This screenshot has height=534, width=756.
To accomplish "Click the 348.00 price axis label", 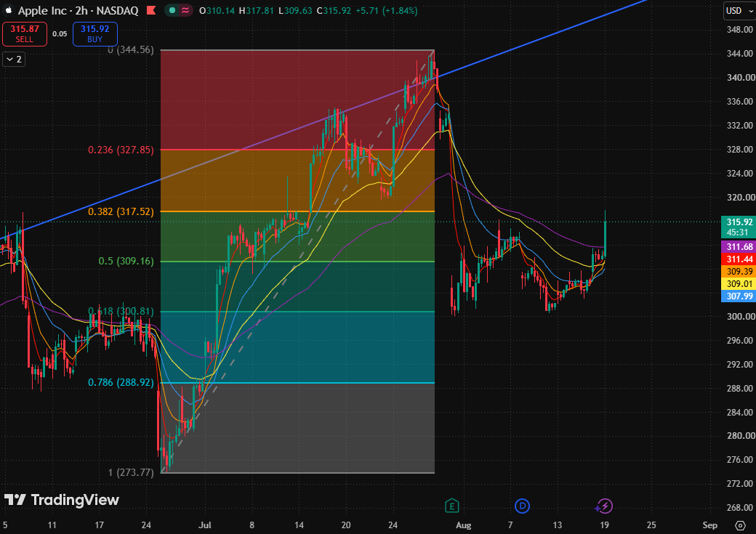I will click(x=741, y=30).
